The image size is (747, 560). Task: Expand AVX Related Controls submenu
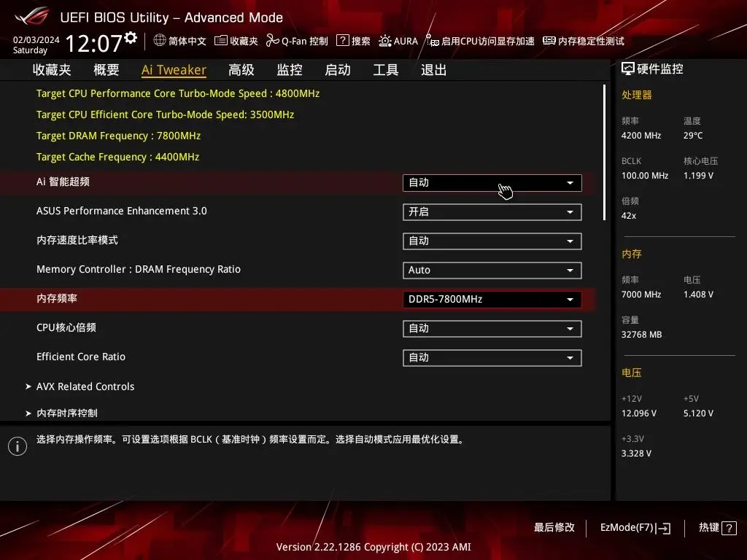pyautogui.click(x=85, y=386)
